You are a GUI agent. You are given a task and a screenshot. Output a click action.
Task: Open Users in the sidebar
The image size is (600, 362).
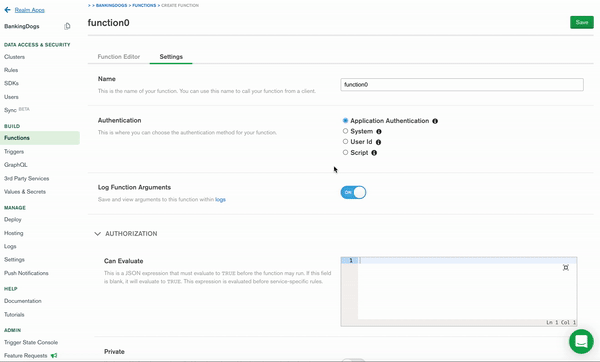(x=11, y=97)
